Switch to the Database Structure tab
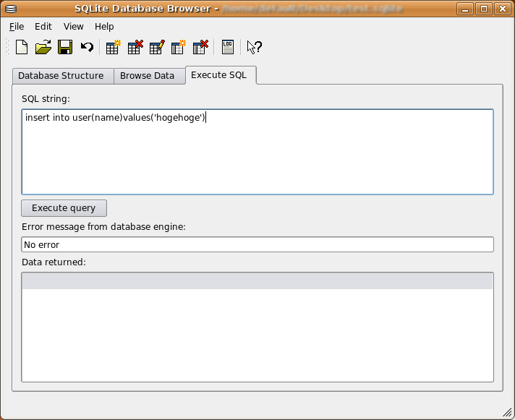This screenshot has width=515, height=420. 61,76
